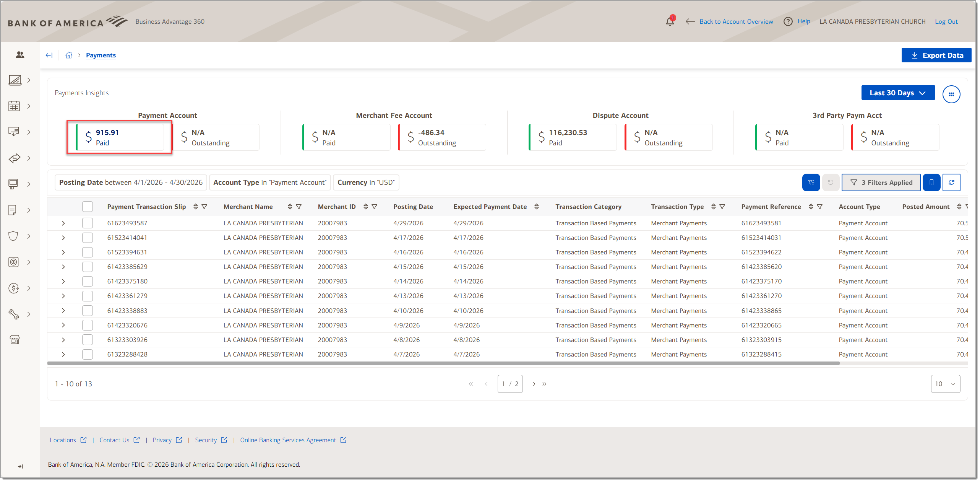Open the wrench tools sidebar icon
The image size is (980, 482).
pyautogui.click(x=14, y=314)
